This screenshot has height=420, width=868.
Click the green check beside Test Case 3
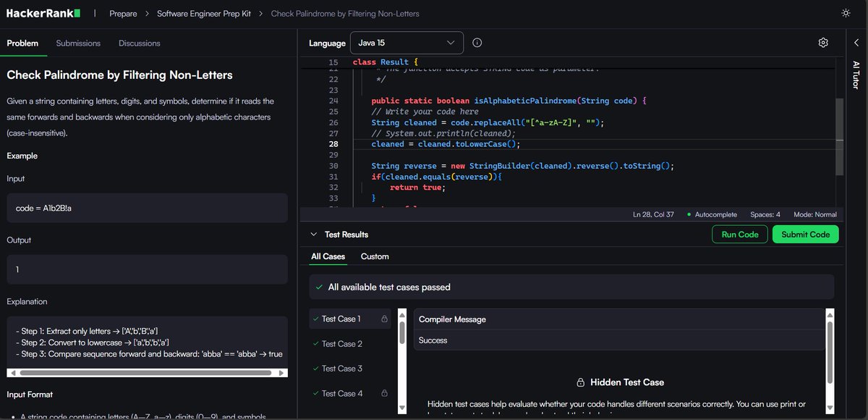click(x=315, y=368)
